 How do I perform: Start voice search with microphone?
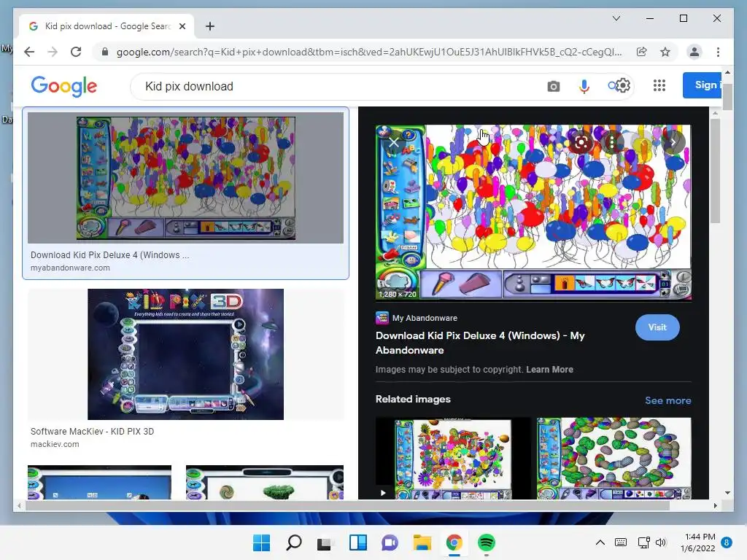[584, 86]
